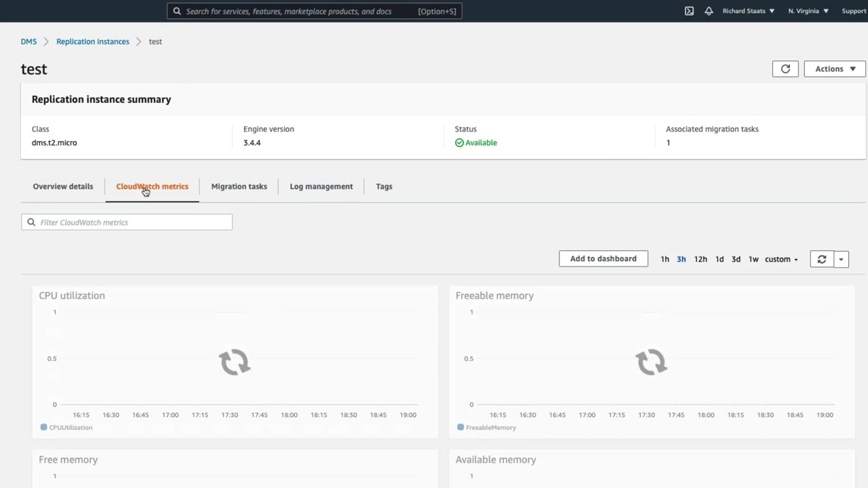The image size is (868, 488).
Task: Open the refresh interval dropdown arrow
Action: [x=841, y=259]
